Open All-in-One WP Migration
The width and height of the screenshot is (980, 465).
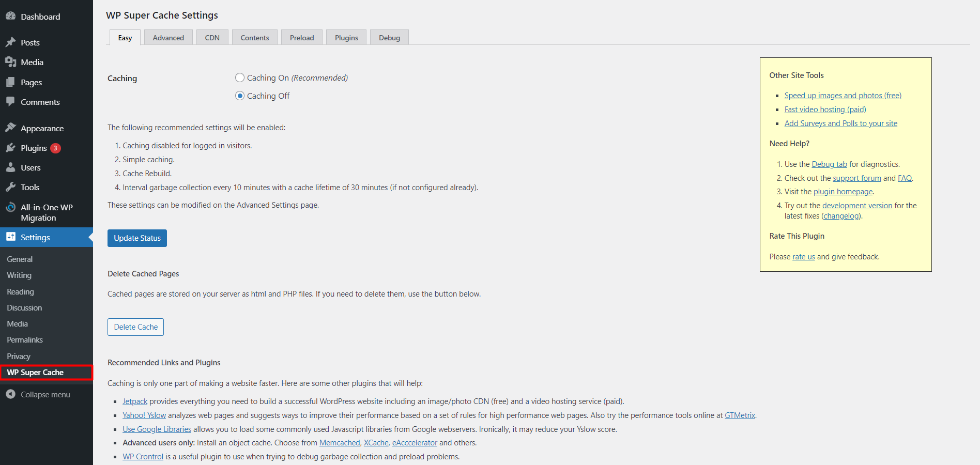47,212
